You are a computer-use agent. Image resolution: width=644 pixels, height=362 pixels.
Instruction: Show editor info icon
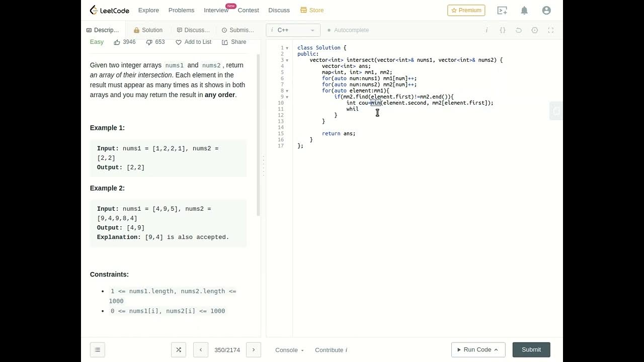(x=487, y=30)
